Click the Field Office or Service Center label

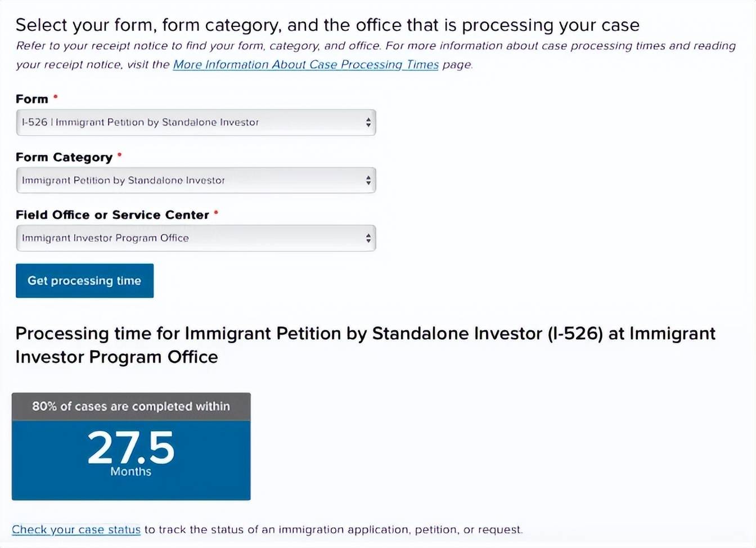(x=112, y=215)
